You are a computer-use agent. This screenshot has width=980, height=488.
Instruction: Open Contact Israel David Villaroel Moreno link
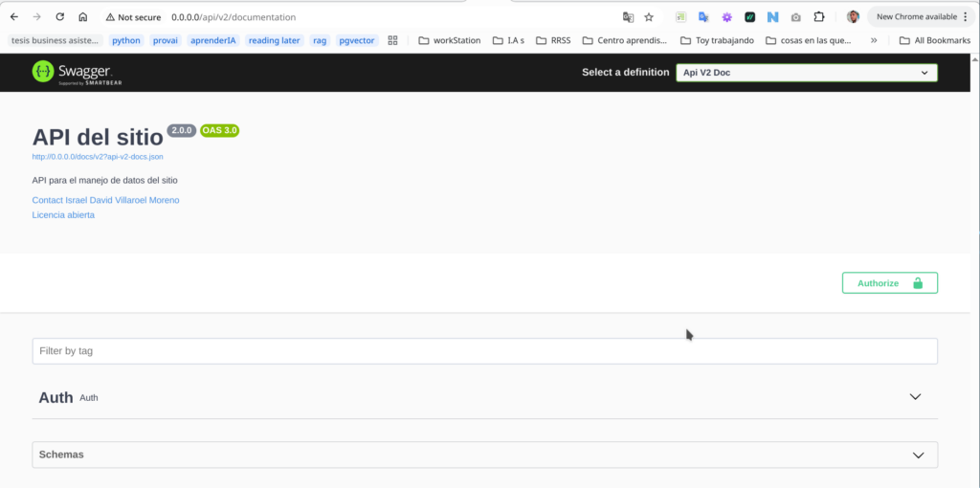click(x=105, y=200)
